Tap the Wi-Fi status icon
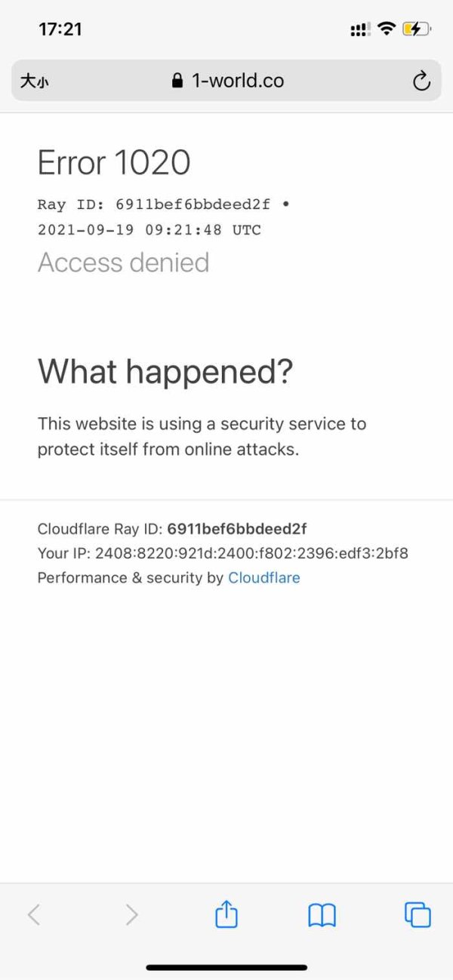This screenshot has width=453, height=980. [387, 29]
